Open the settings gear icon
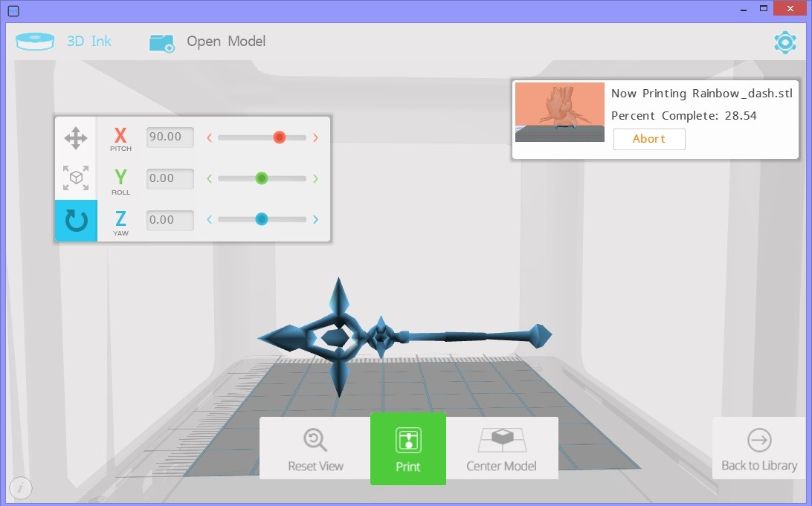This screenshot has height=506, width=812. coord(784,42)
